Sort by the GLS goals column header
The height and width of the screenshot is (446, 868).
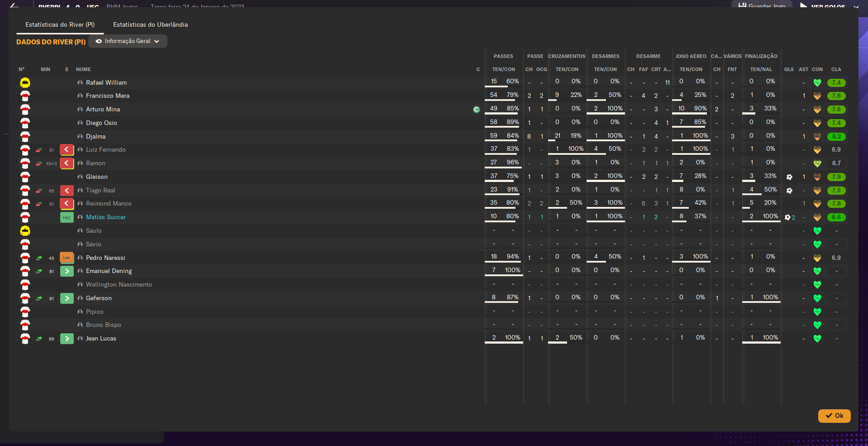coord(789,69)
